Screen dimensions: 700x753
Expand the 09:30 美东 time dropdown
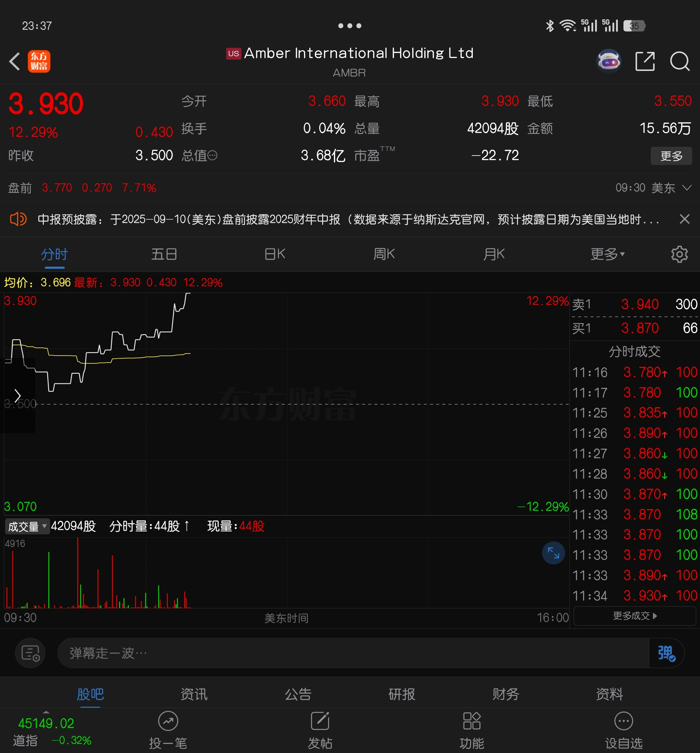click(x=653, y=188)
